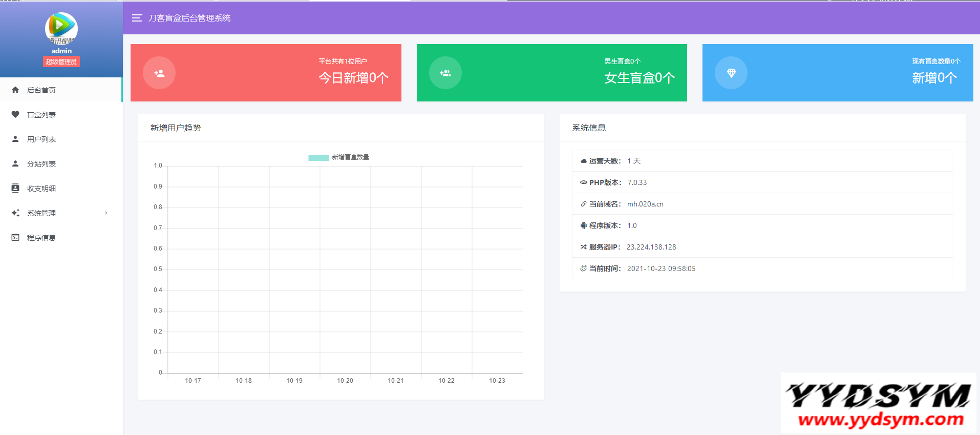Toggle the hamburger sidebar menu icon
The height and width of the screenshot is (435, 980).
click(137, 18)
